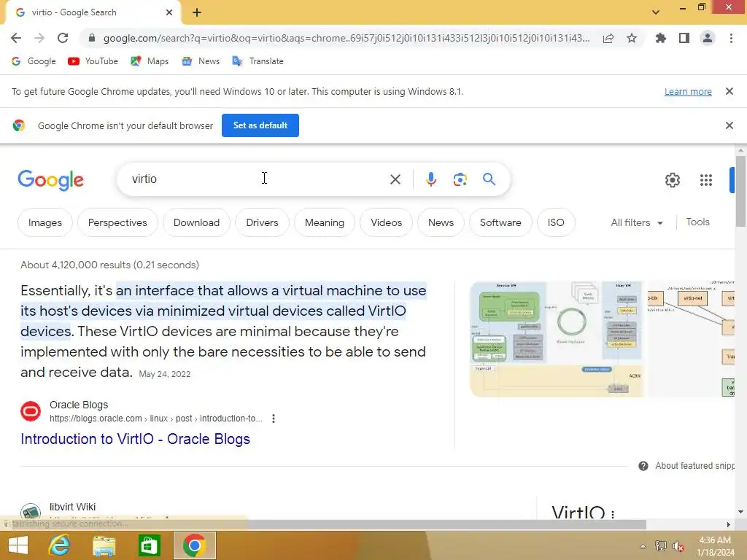Viewport: 747px width, 560px height.
Task: Submit the search with the magnifier icon
Action: (x=489, y=179)
